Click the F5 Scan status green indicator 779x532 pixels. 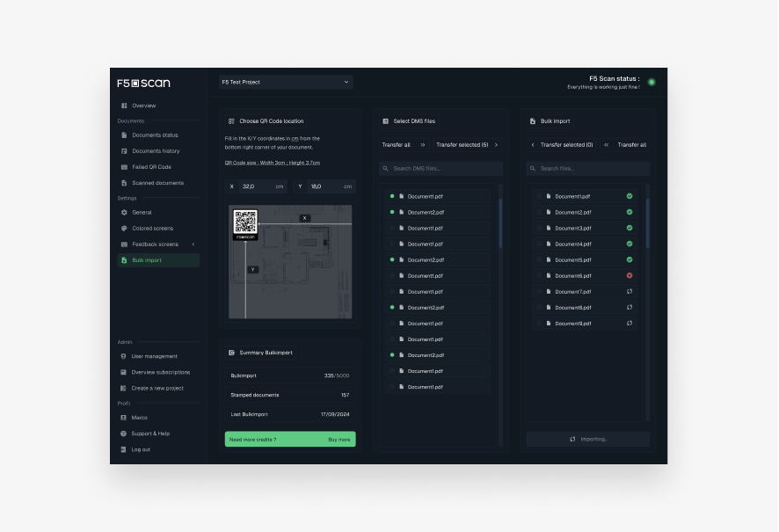pos(651,80)
